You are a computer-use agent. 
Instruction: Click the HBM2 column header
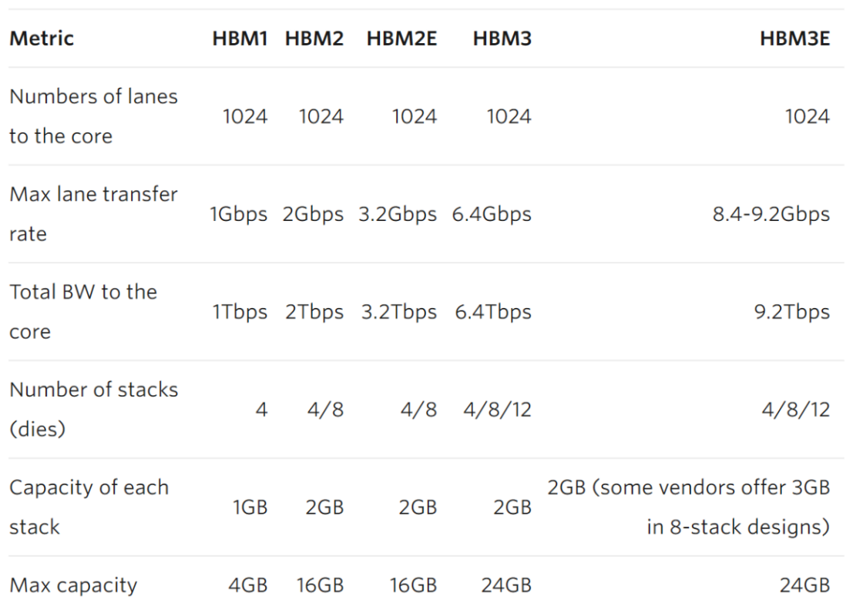coord(314,38)
